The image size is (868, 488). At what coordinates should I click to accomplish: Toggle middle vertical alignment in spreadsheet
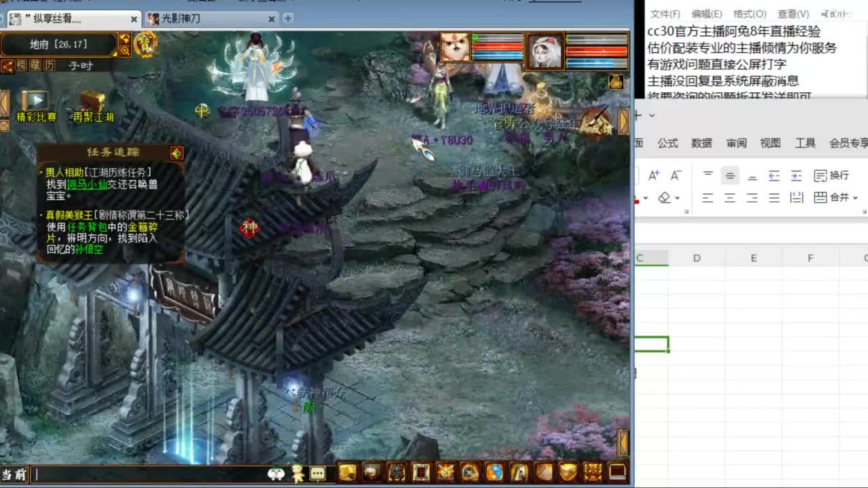pyautogui.click(x=730, y=176)
